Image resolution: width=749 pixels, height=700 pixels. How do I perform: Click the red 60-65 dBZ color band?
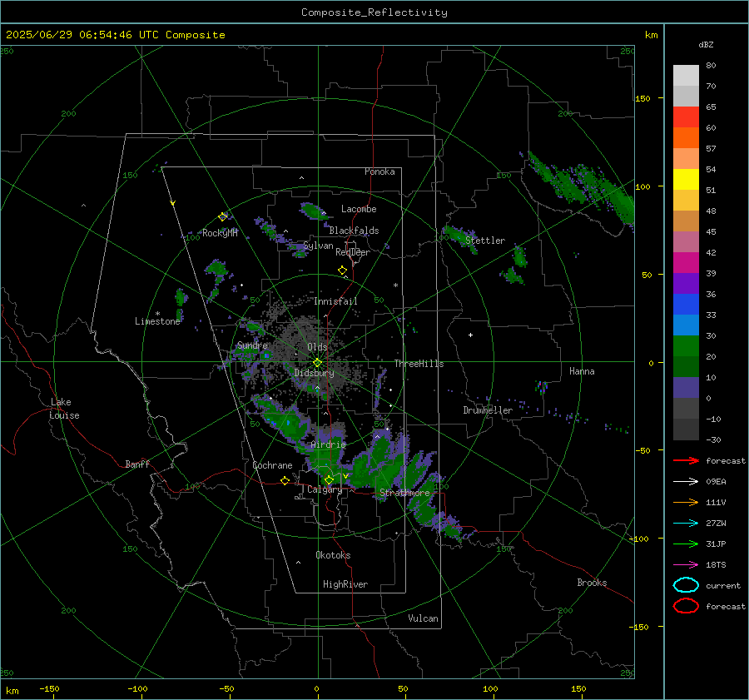point(686,117)
